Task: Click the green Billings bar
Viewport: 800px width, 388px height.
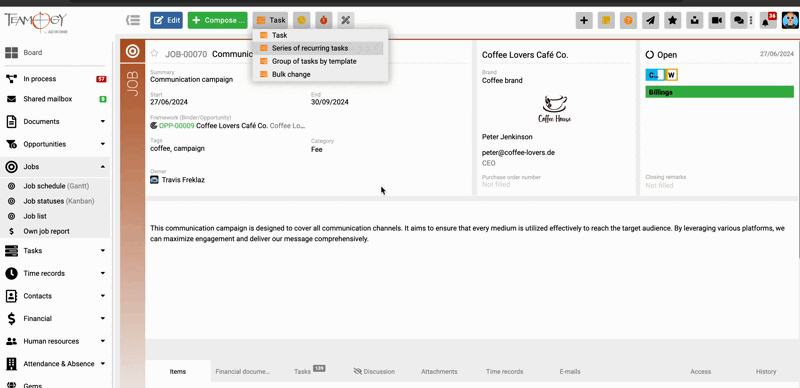Action: [x=719, y=92]
